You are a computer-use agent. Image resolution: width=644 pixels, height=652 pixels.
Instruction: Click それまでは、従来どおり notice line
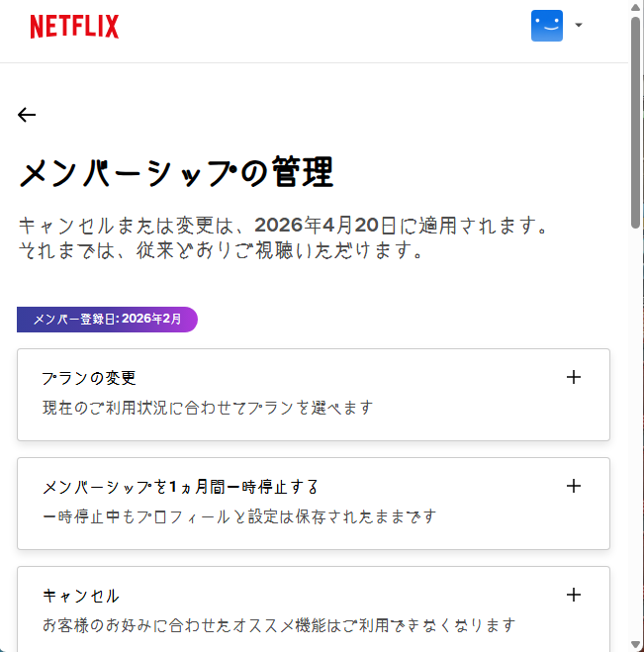pyautogui.click(x=222, y=251)
